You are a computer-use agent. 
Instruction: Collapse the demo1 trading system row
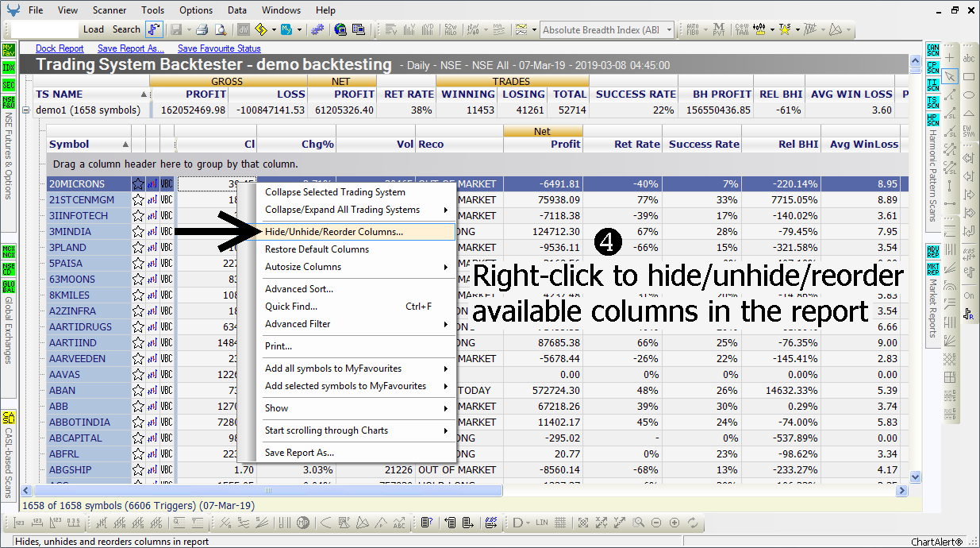point(25,110)
